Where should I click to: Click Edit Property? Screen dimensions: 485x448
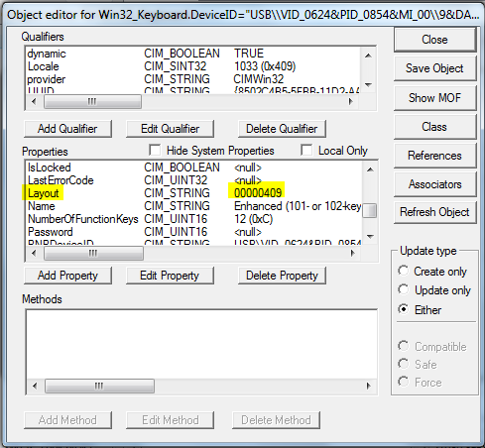170,276
